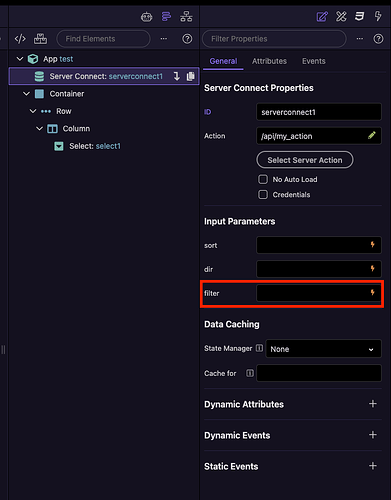Click the Filter Properties search field
Screen dimensions: 391x500
[x=274, y=39]
